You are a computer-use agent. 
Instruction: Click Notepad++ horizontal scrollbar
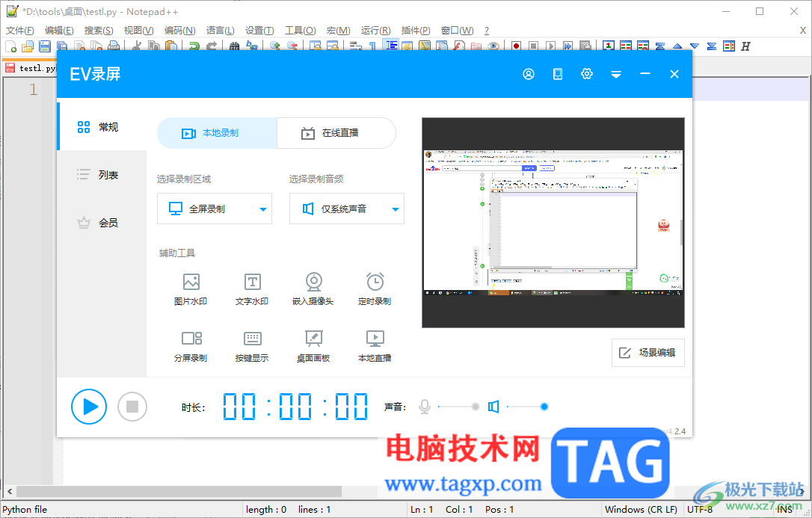[x=179, y=490]
